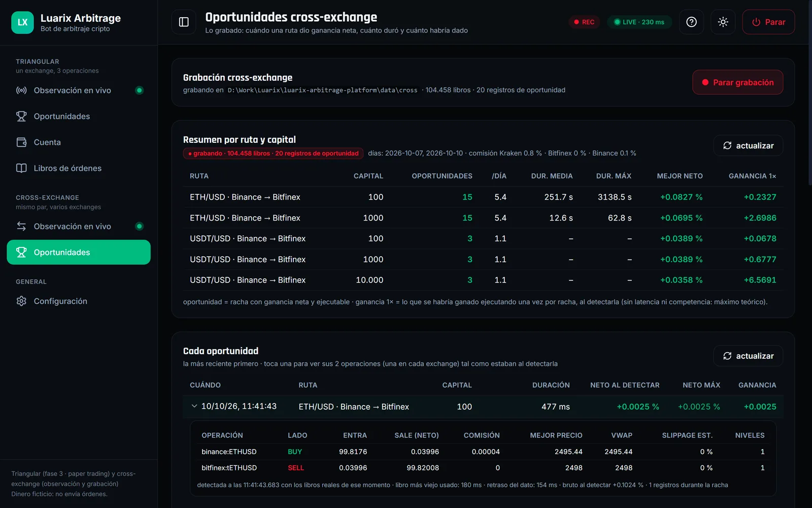
Task: Open Libros de órdenes book icon
Action: [x=21, y=168]
